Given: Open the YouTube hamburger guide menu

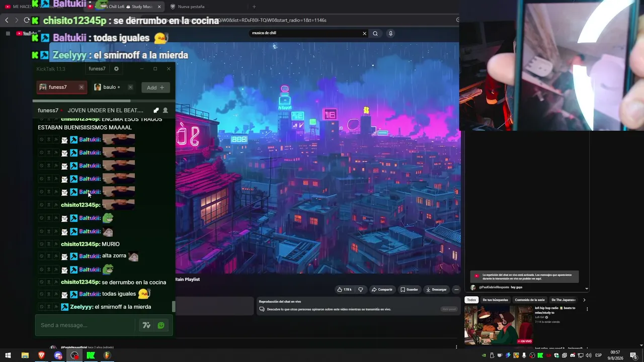Looking at the screenshot, I should coord(8,34).
